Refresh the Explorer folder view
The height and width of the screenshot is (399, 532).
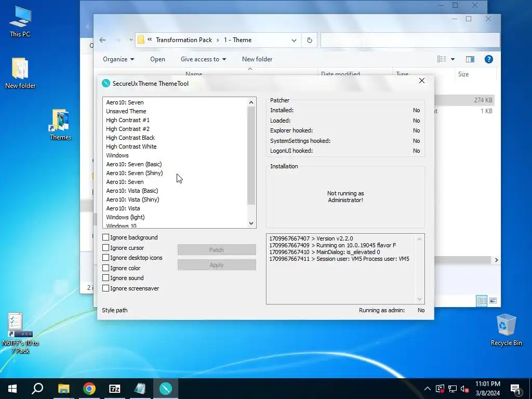click(310, 40)
